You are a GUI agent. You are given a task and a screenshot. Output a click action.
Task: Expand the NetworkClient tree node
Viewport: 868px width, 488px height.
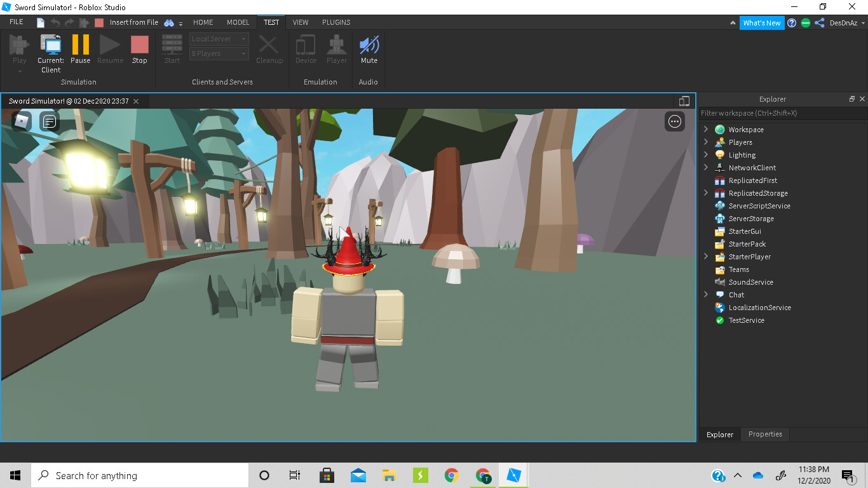pos(705,167)
